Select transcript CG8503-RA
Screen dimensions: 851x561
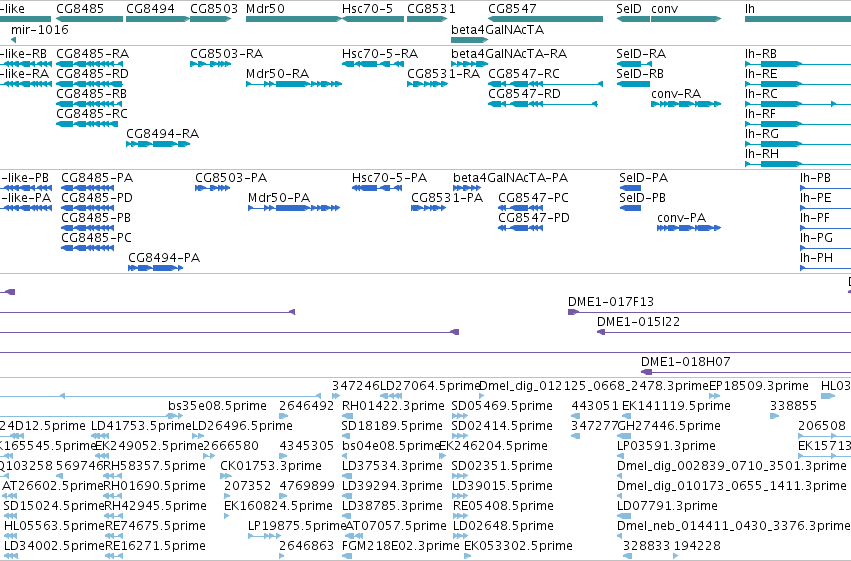click(211, 64)
